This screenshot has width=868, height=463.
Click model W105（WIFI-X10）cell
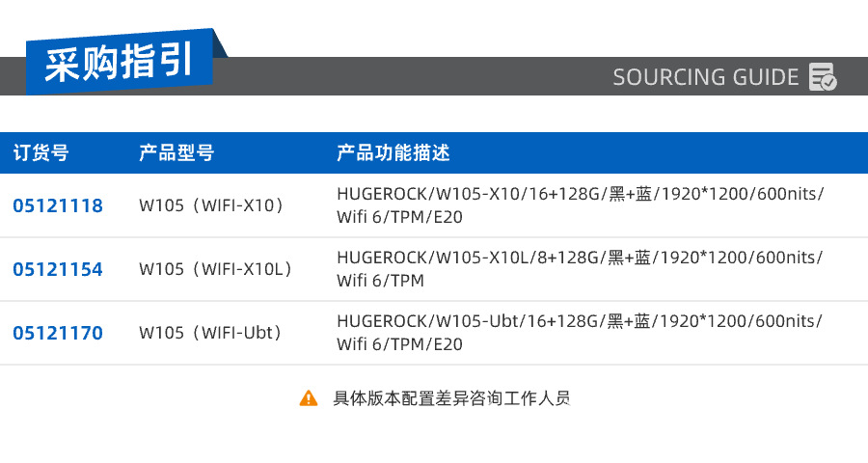click(x=213, y=205)
